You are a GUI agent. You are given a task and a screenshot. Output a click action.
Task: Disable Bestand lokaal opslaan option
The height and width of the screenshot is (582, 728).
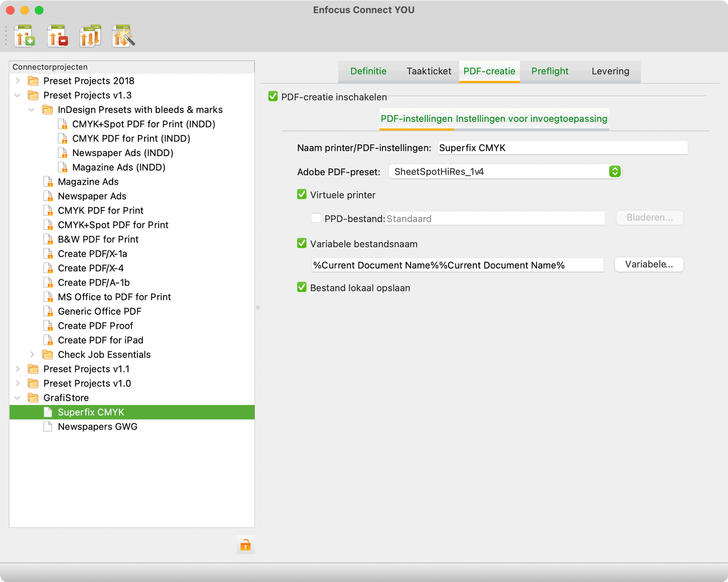tap(302, 288)
